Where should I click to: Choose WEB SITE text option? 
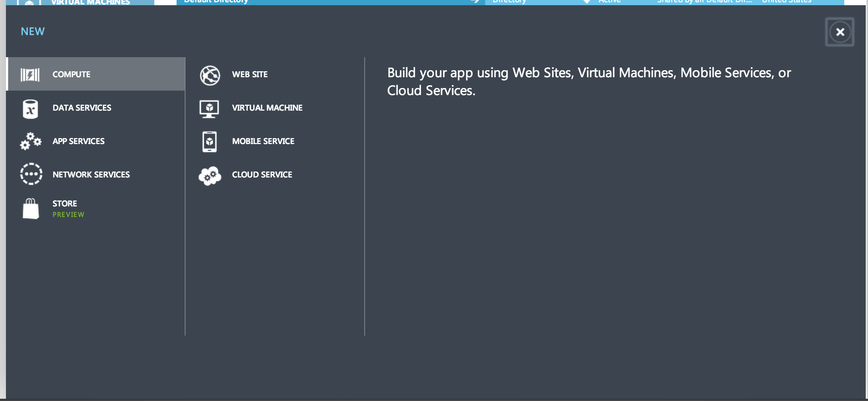click(x=250, y=74)
